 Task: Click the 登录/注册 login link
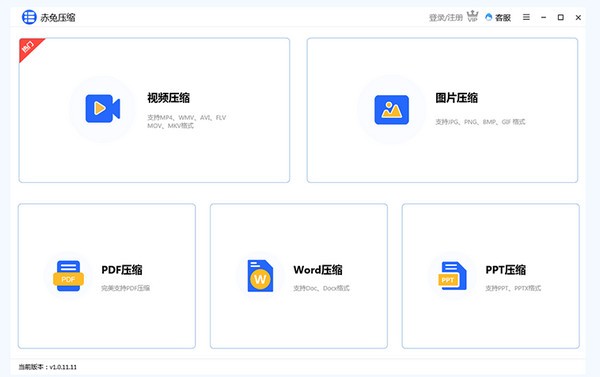pyautogui.click(x=446, y=18)
